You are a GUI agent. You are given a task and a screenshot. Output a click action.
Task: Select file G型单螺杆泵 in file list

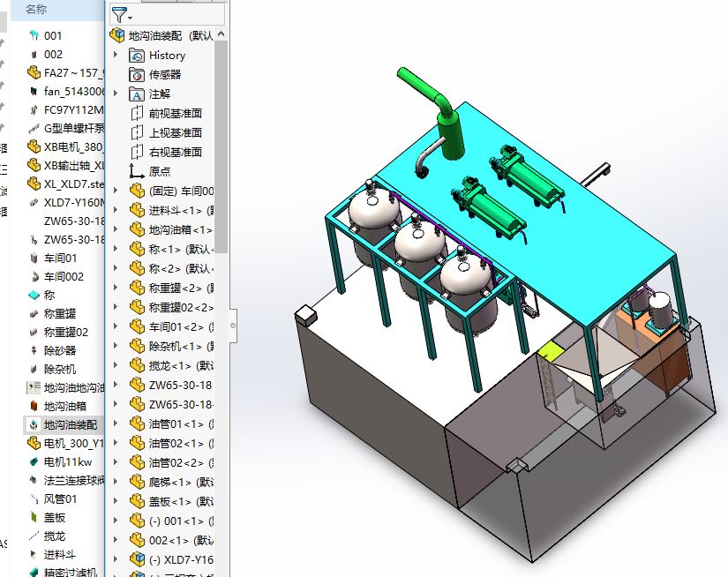[74, 129]
